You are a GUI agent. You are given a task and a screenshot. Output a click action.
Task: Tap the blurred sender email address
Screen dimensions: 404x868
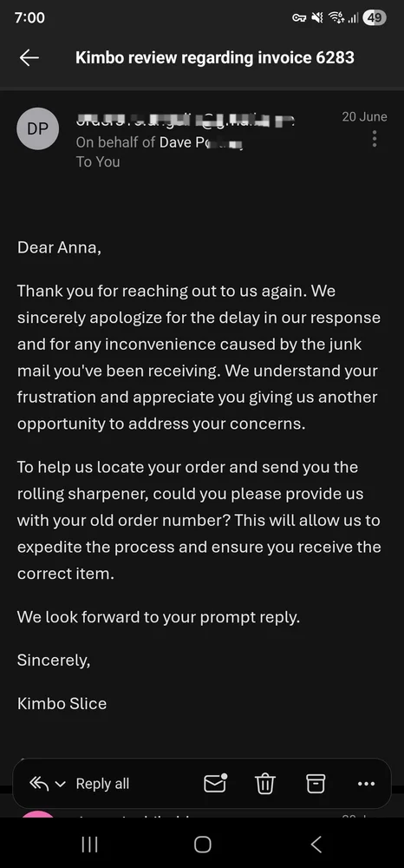point(185,120)
